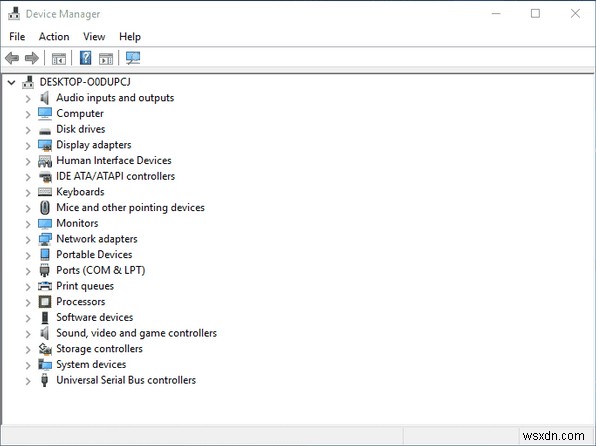Open the File menu
The image size is (596, 446).
click(x=17, y=37)
